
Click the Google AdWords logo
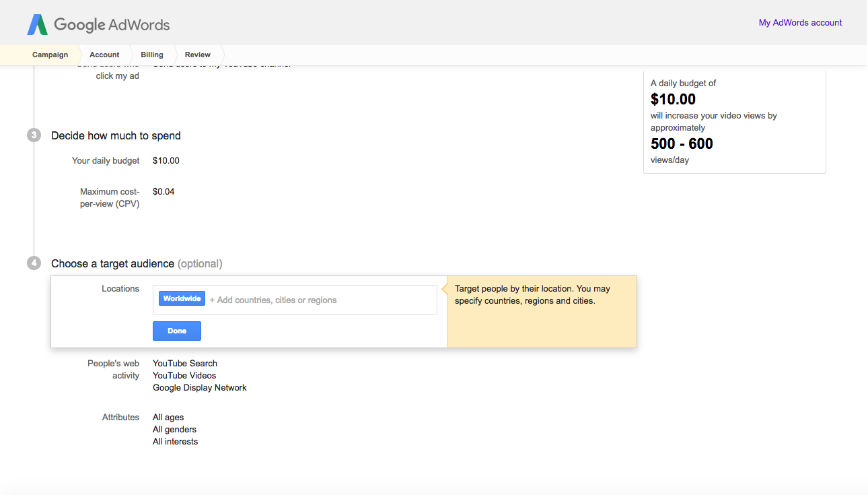[x=98, y=25]
